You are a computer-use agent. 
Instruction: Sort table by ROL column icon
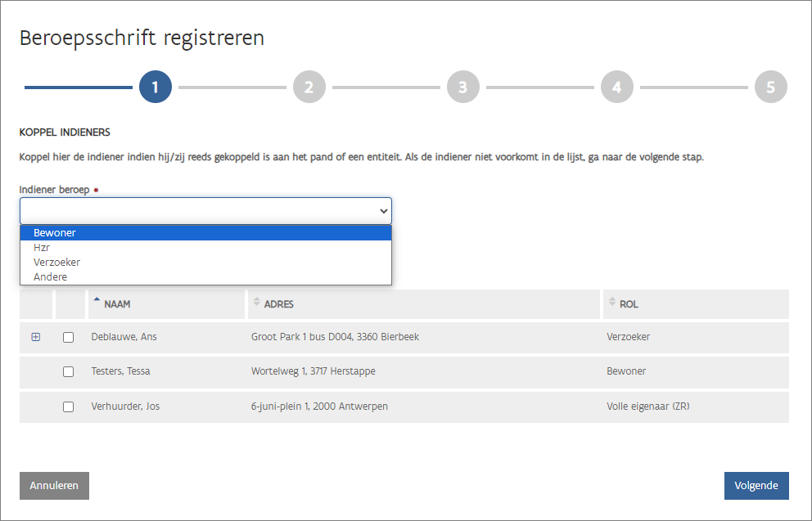(x=612, y=303)
